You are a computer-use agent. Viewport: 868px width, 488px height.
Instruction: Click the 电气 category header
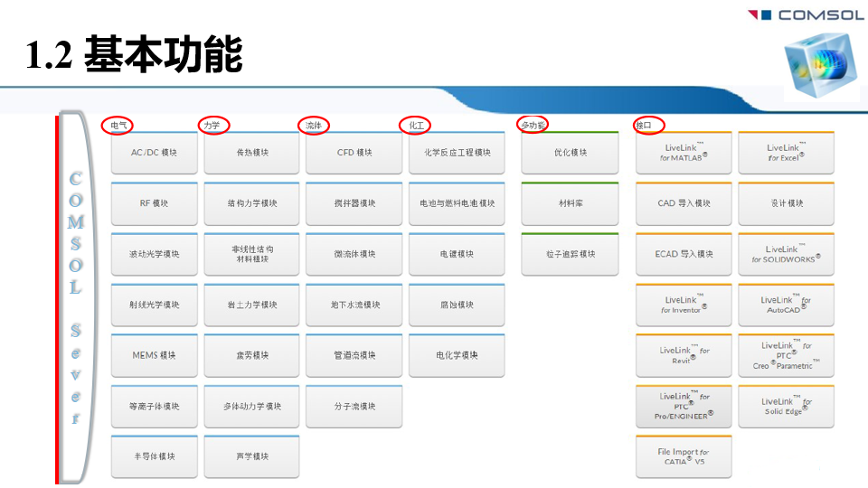(x=118, y=126)
